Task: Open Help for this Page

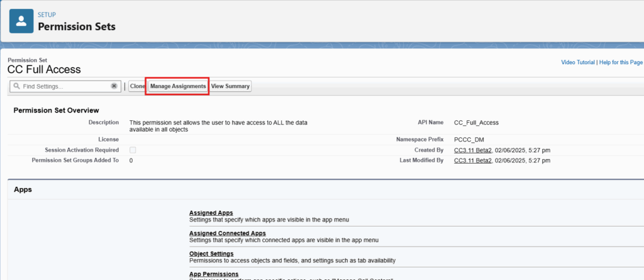Action: click(622, 62)
